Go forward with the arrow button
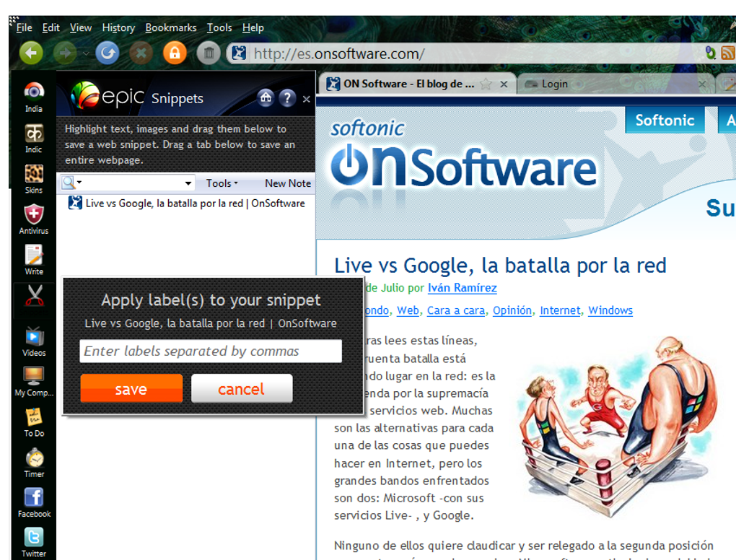Viewport: 736px width, 560px height. point(65,53)
